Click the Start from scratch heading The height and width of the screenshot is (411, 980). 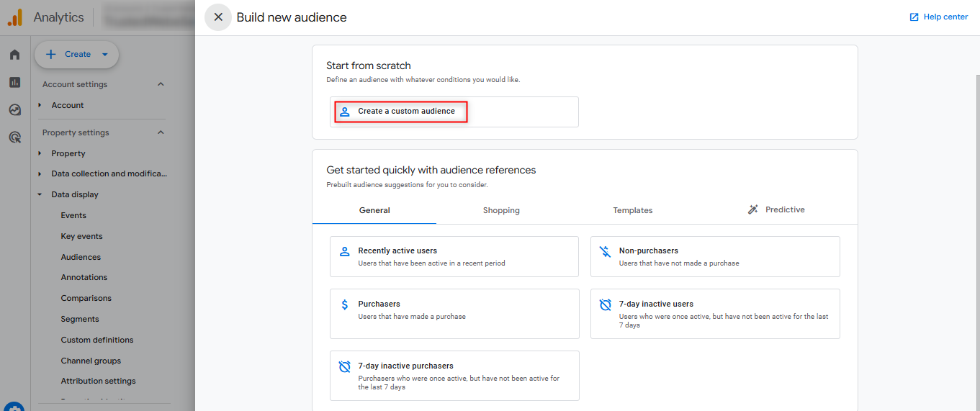[x=369, y=66]
